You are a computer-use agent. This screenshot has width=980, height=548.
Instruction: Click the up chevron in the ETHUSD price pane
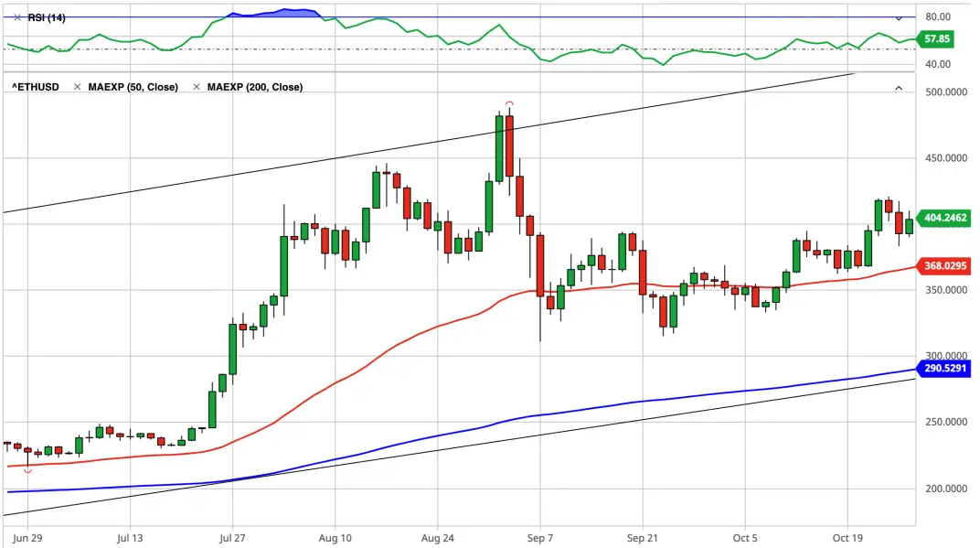coord(899,88)
